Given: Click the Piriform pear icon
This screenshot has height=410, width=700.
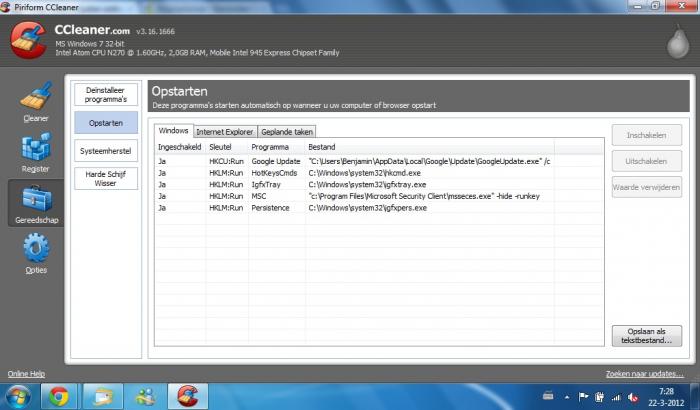Looking at the screenshot, I should click(678, 42).
